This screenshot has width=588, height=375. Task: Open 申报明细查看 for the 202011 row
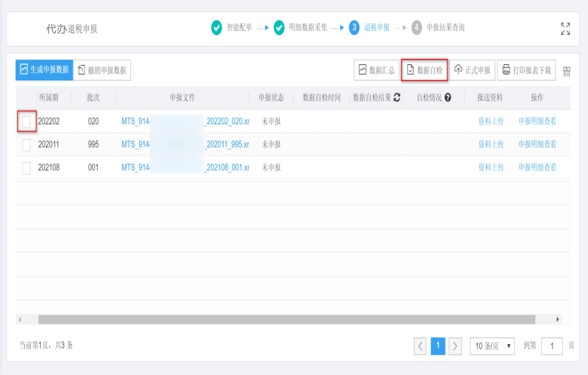pyautogui.click(x=537, y=144)
